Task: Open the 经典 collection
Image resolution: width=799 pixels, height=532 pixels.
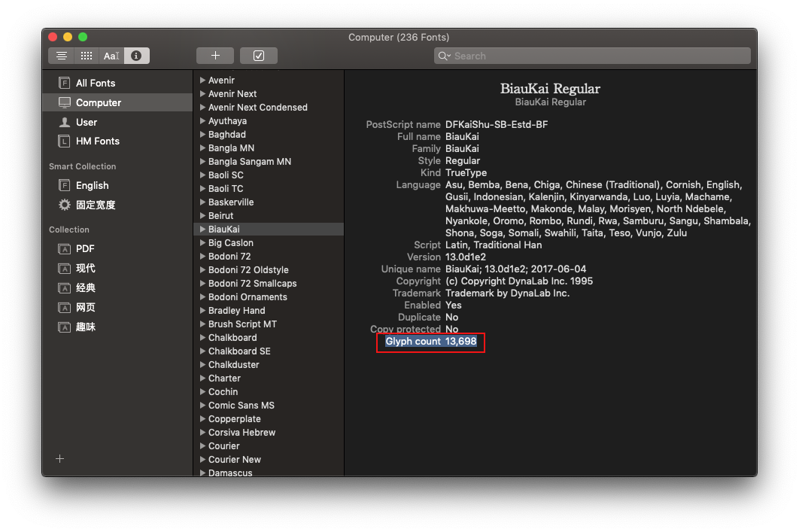Action: pos(117,288)
